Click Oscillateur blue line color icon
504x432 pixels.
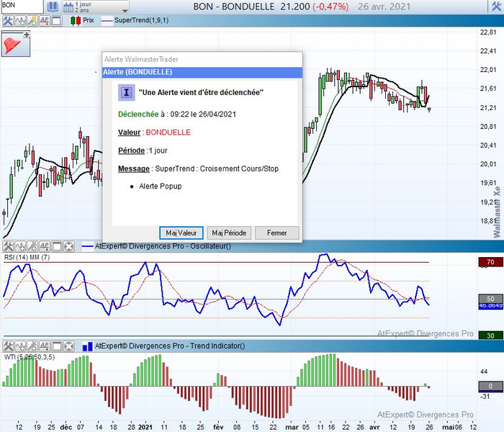(87, 247)
